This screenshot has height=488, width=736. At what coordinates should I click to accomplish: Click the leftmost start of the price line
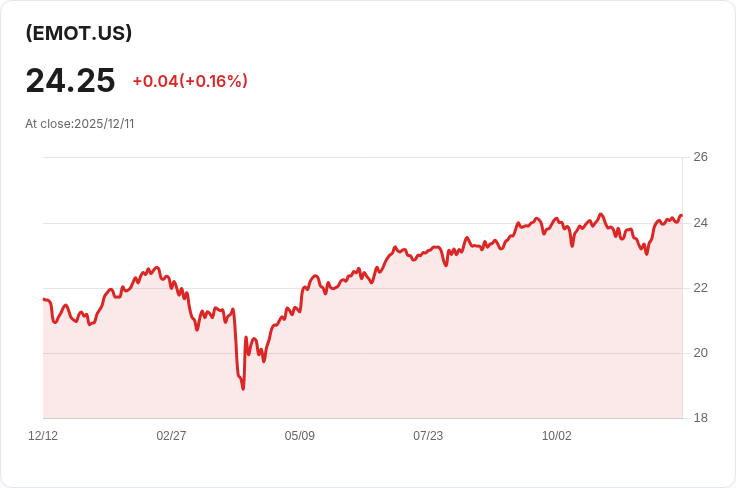(x=44, y=299)
